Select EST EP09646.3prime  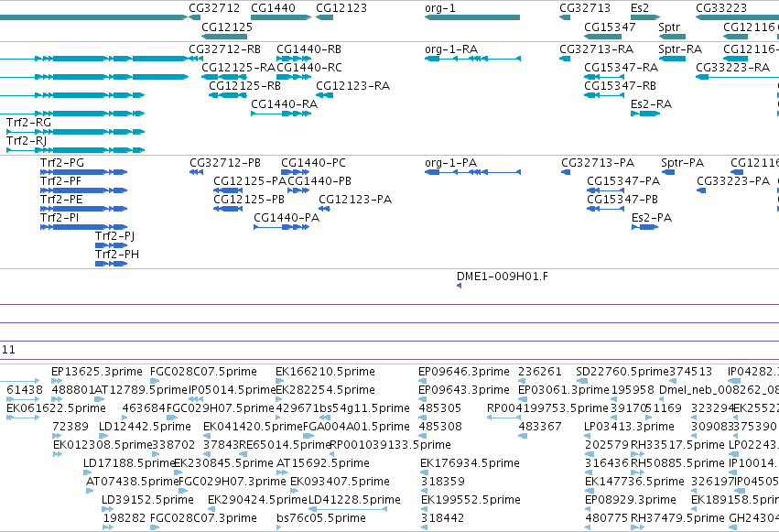[464, 372]
